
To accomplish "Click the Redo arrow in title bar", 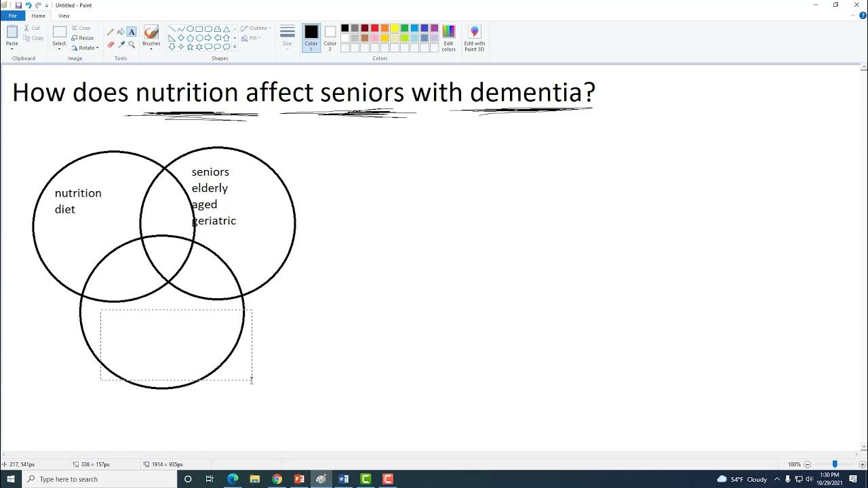I will point(38,5).
